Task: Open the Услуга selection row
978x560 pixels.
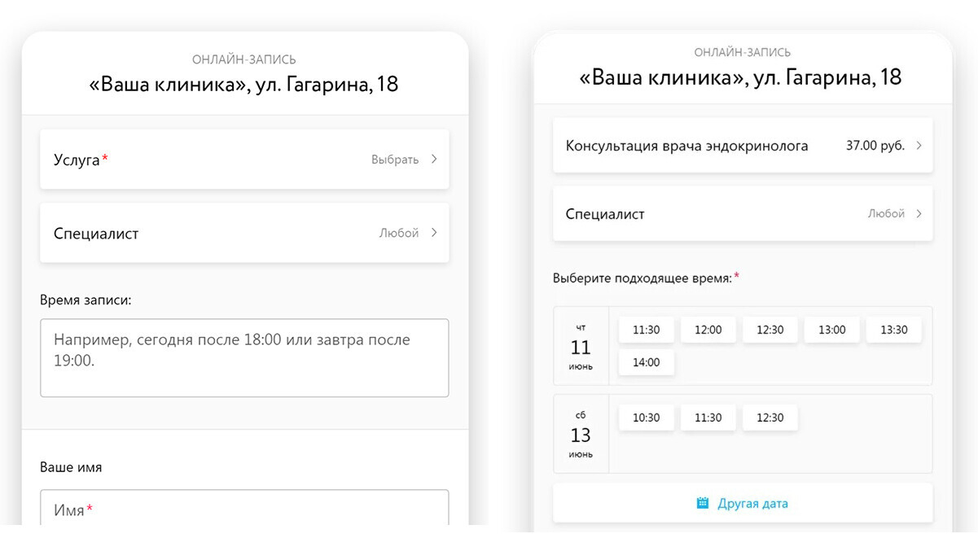Action: point(244,160)
